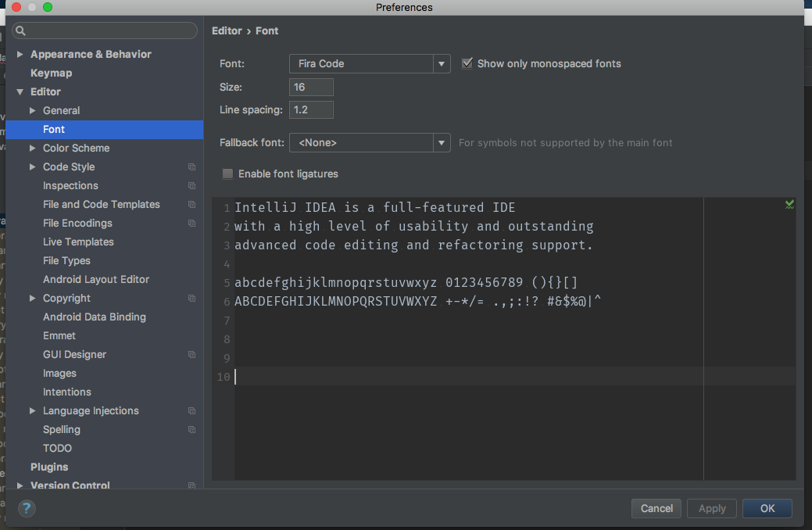
Task: Collapse the Editor tree section
Action: (20, 91)
